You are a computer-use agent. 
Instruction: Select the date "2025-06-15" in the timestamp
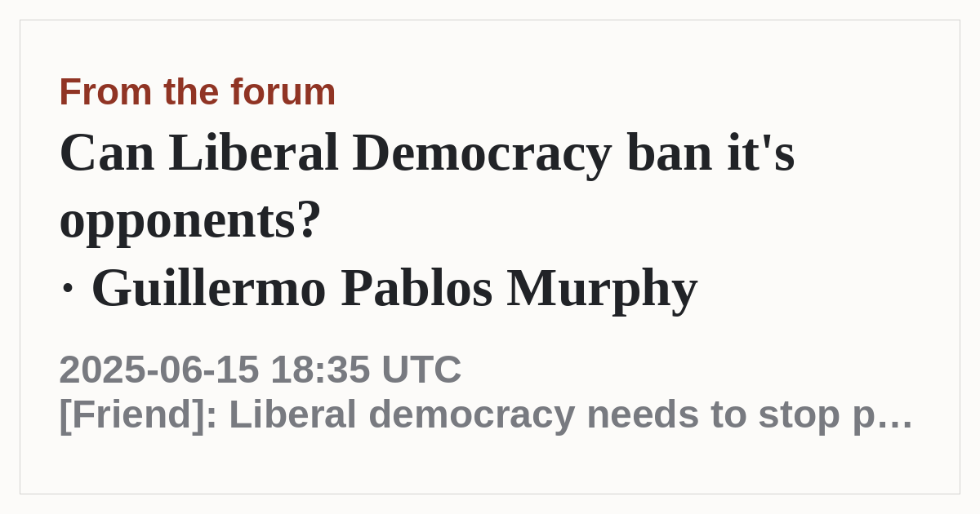click(x=159, y=369)
